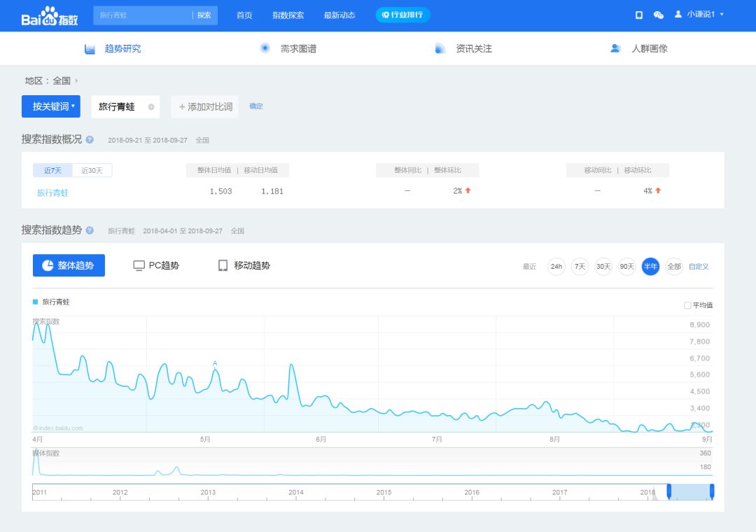
Task: Choose the 90天 time range
Action: (x=626, y=266)
